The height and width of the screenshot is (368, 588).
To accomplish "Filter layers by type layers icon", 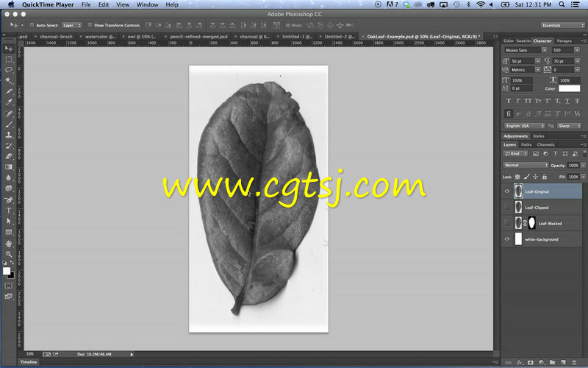I will tap(556, 154).
